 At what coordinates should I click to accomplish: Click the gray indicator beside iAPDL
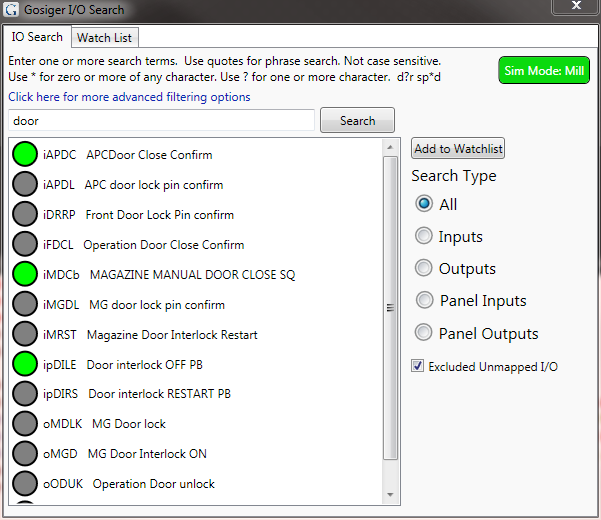point(25,185)
